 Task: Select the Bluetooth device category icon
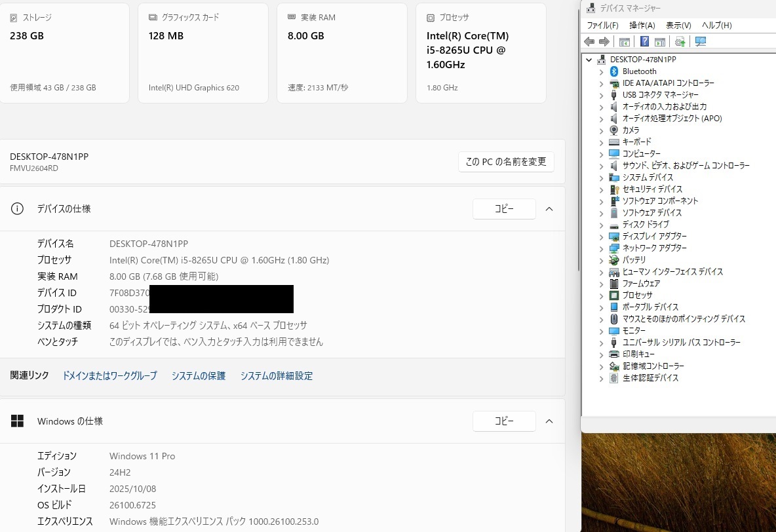tap(614, 71)
